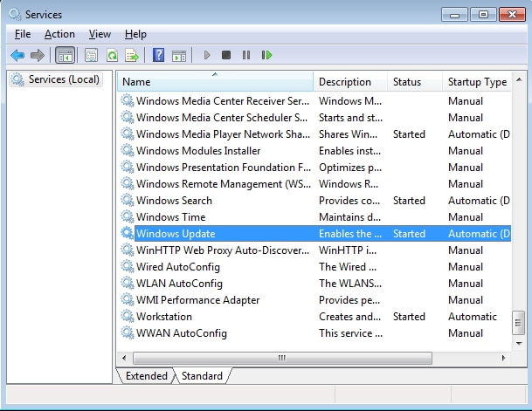Screen dimensions: 532x411
Task: Select Windows Media Center Scheduler S... row
Action: click(x=314, y=117)
